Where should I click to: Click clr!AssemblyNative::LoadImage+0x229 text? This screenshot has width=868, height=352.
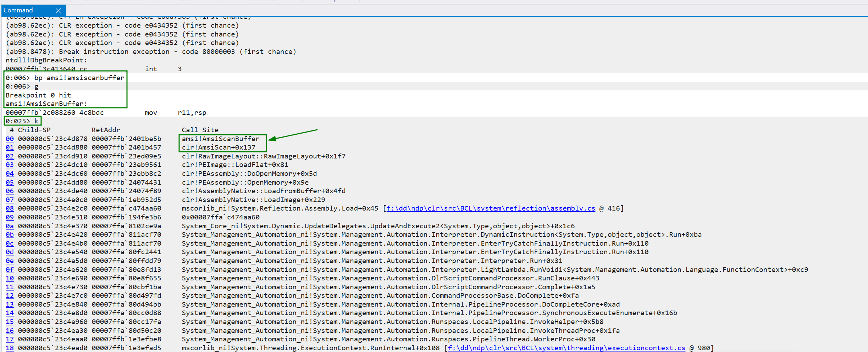tap(253, 200)
